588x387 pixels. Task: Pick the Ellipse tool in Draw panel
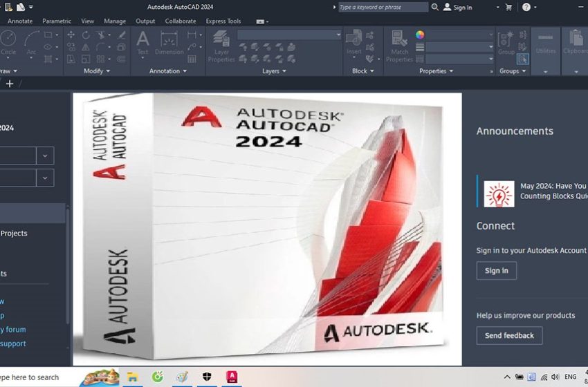[48, 47]
